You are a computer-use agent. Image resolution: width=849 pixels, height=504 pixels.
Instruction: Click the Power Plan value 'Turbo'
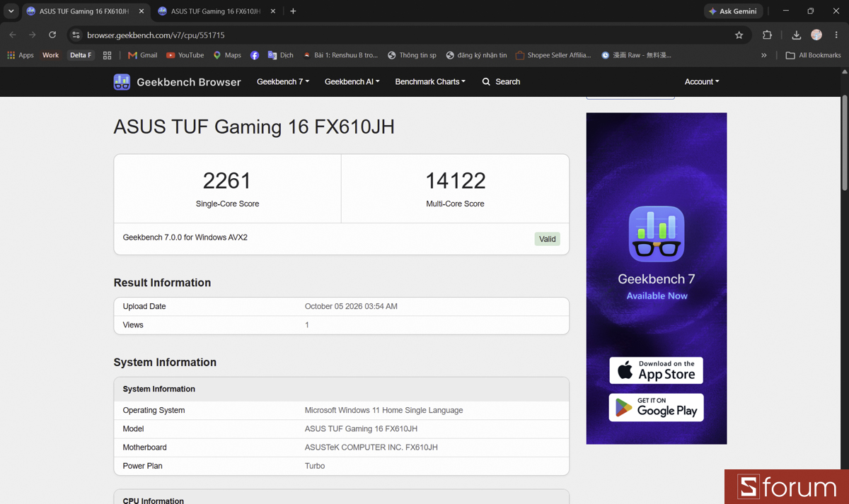click(x=315, y=466)
